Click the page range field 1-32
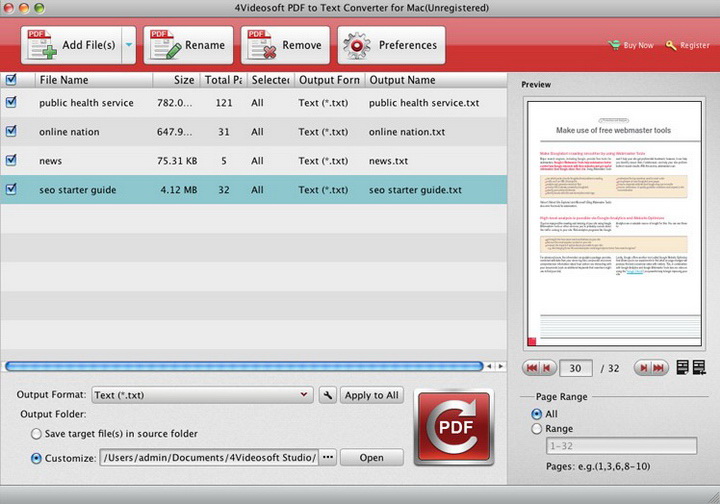 (621, 446)
